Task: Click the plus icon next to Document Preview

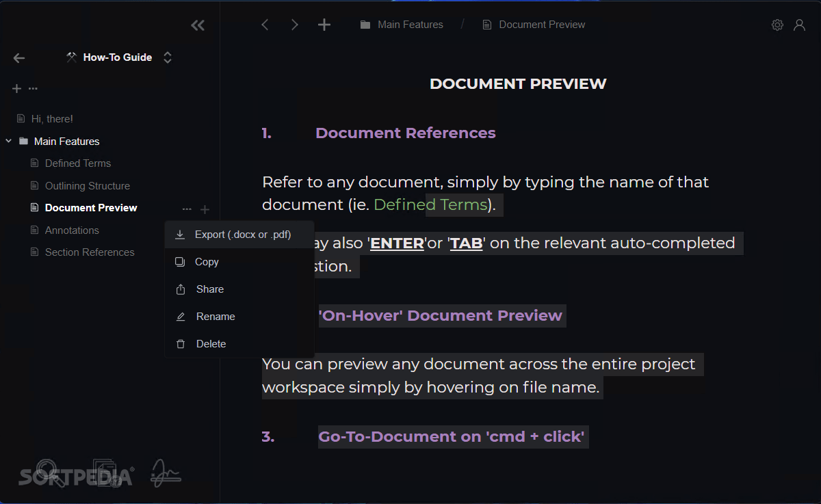Action: pos(205,209)
